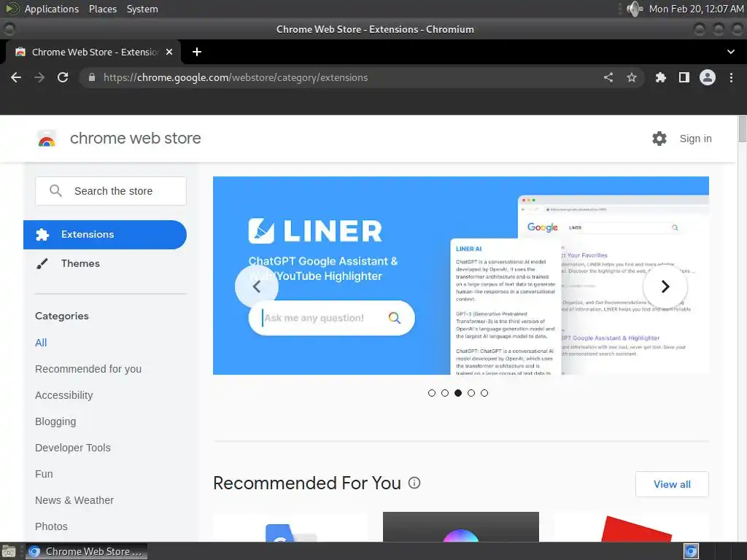Select the first carousel dot
Viewport: 747px width, 560px height.
[432, 393]
